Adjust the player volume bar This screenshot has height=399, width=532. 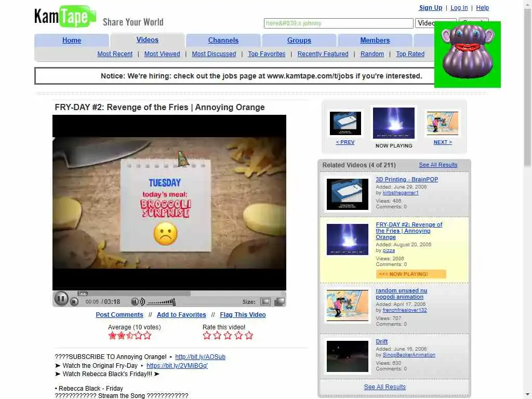[x=162, y=302]
